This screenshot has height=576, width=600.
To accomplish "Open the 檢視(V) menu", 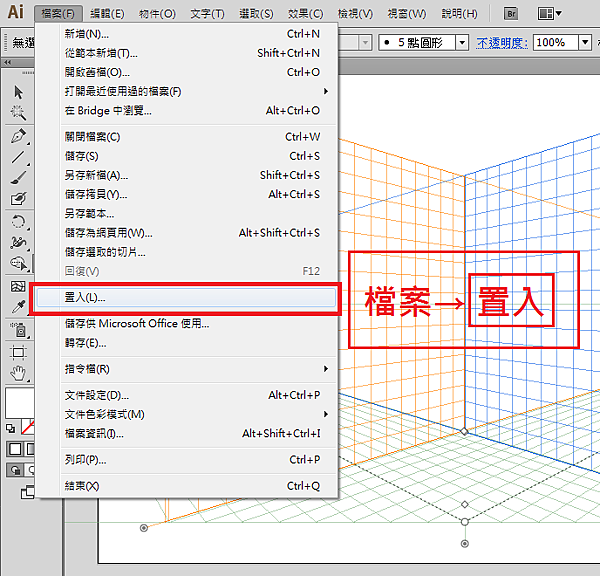I will click(355, 14).
